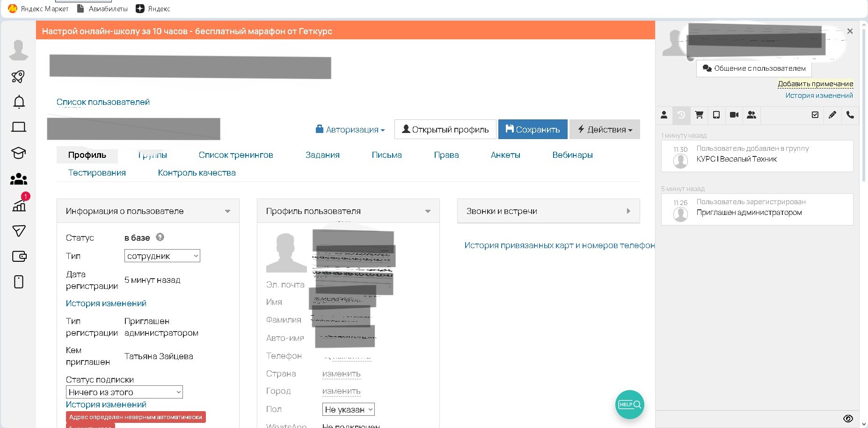This screenshot has height=428, width=868.
Task: Click История изменений under Статус подписки
Action: (x=106, y=405)
